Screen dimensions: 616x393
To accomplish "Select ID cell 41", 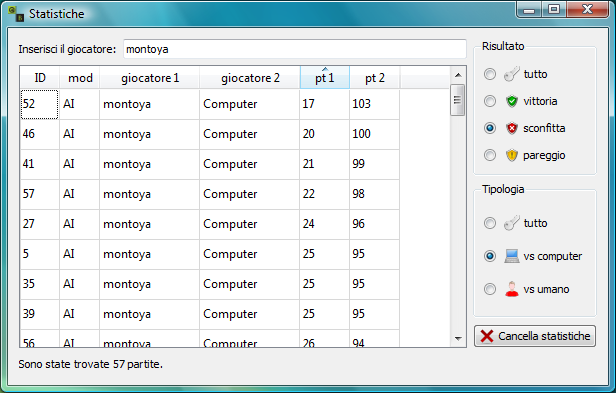I will (x=39, y=164).
